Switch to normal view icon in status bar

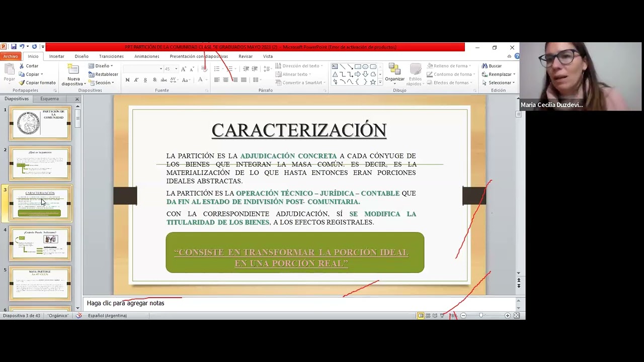(x=421, y=315)
